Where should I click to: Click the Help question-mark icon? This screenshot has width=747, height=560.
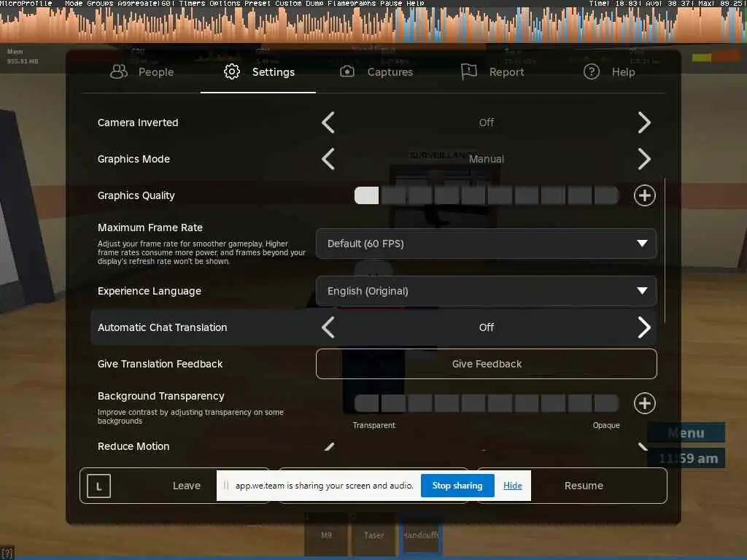tap(592, 72)
